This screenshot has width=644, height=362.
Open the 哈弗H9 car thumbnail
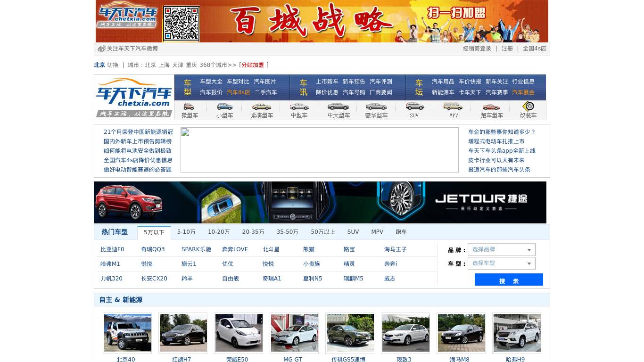tap(517, 333)
